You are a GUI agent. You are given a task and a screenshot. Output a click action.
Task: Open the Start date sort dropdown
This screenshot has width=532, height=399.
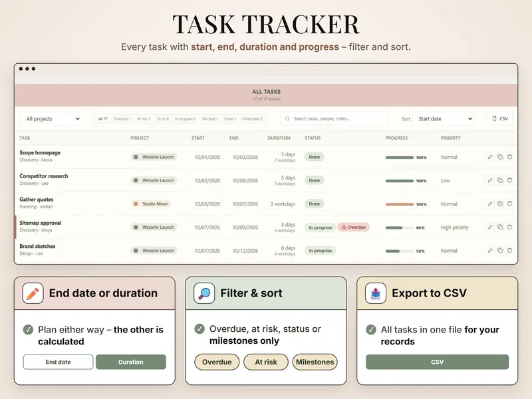click(x=444, y=119)
